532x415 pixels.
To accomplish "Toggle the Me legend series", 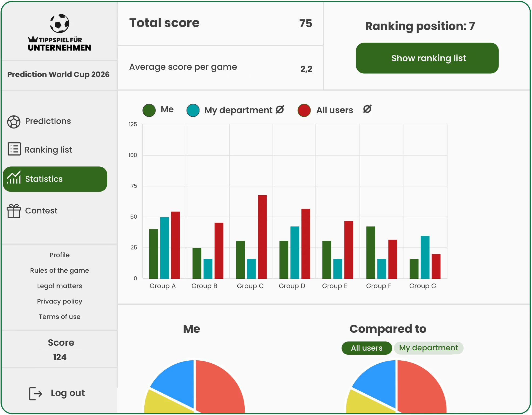I will click(x=149, y=110).
